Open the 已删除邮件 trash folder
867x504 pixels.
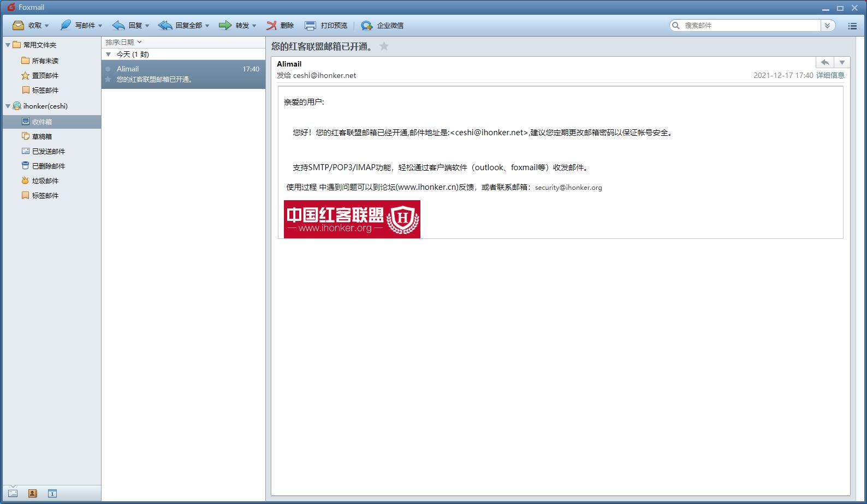43,166
